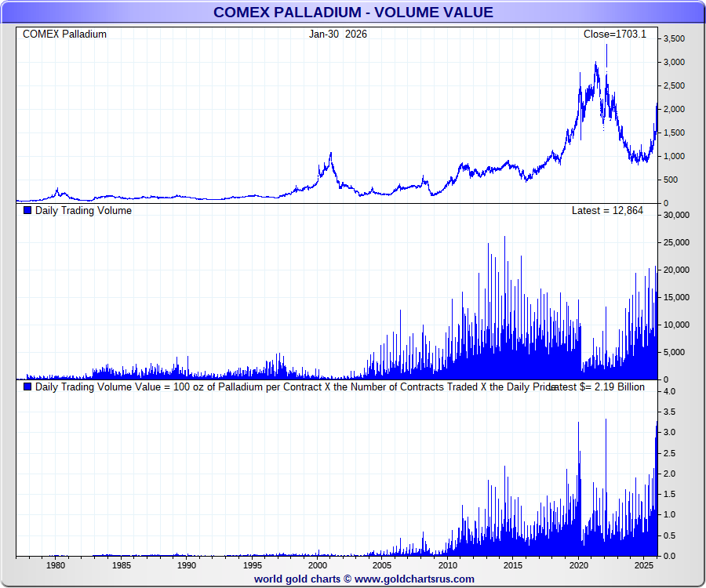Click the 15,000 volume axis label
The image size is (706, 588).
click(676, 297)
